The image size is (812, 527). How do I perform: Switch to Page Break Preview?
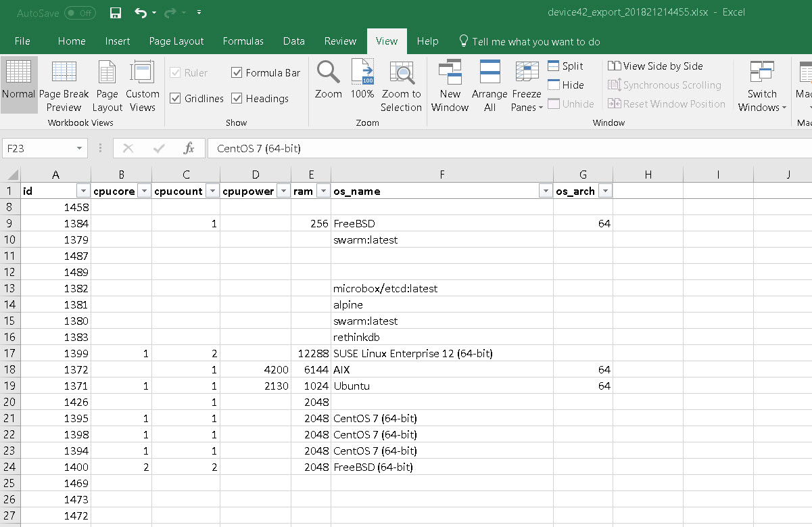click(64, 86)
